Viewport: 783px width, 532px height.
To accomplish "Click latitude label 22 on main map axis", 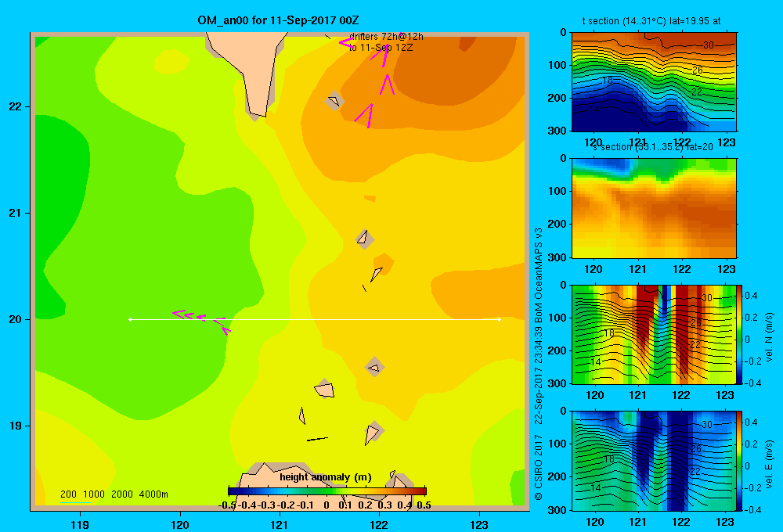I will tap(15, 106).
